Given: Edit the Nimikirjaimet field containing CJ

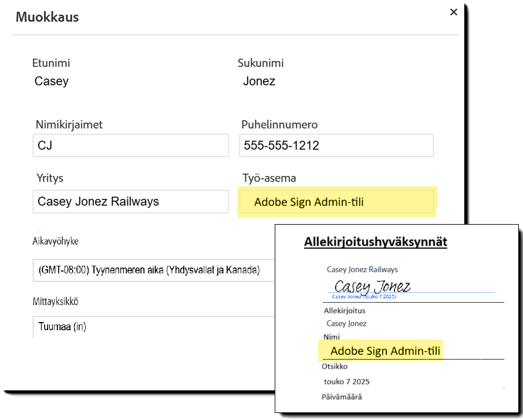Looking at the screenshot, I should click(x=131, y=145).
